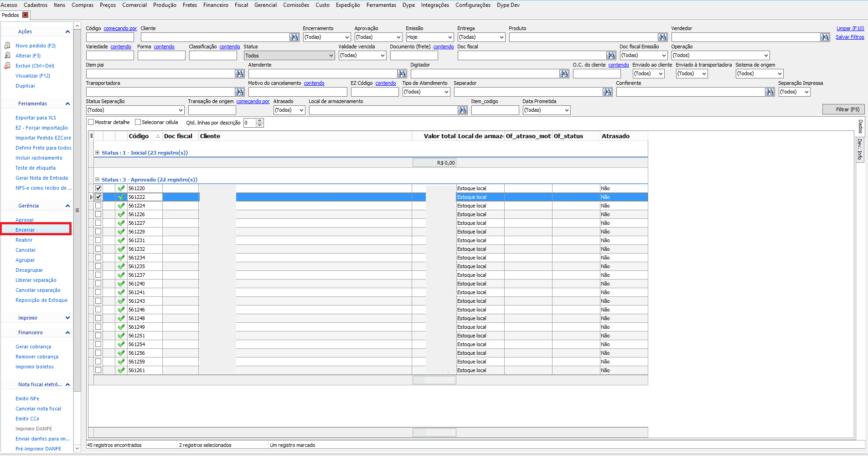Open Separador lookup binoculars icon
868x456 pixels.
[607, 92]
